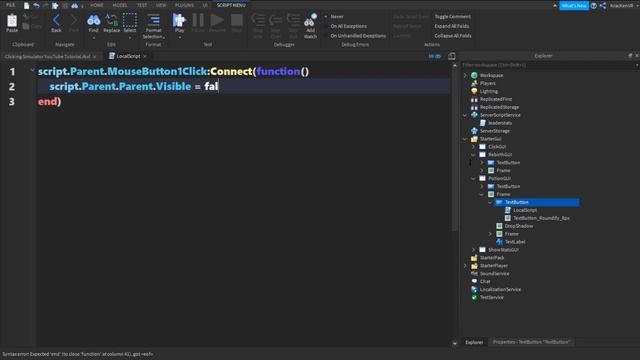Click the Select tool in Edit group
Image resolution: width=640 pixels, height=360 pixels.
click(x=130, y=20)
